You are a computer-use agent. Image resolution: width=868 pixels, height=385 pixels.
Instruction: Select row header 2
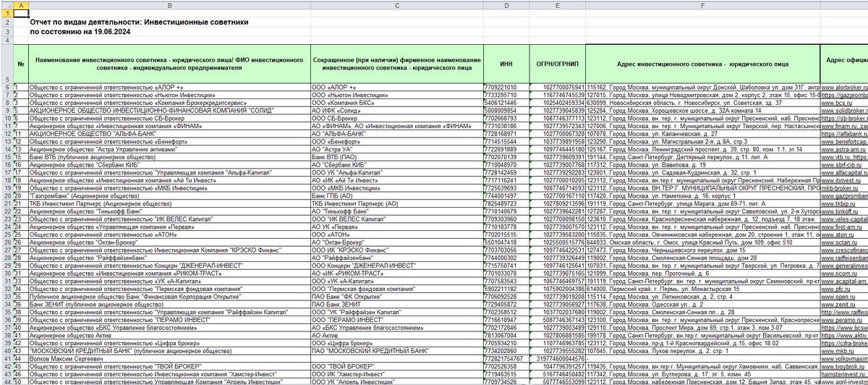[7, 22]
